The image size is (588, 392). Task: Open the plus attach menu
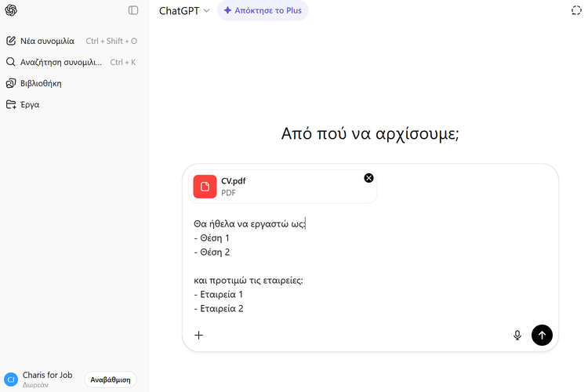pyautogui.click(x=199, y=335)
